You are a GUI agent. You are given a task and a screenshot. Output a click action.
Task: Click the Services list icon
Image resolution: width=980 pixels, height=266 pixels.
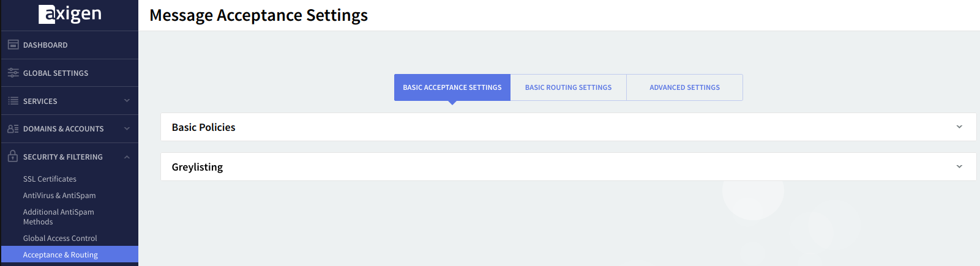point(13,101)
